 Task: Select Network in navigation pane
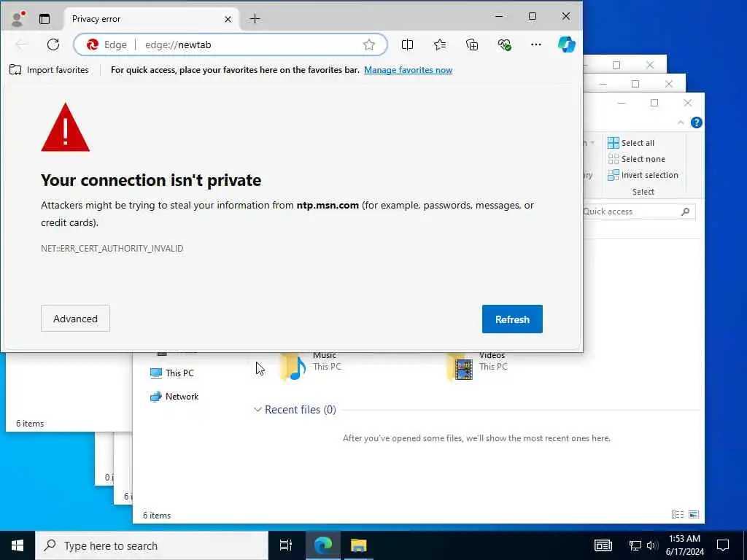coord(174,396)
